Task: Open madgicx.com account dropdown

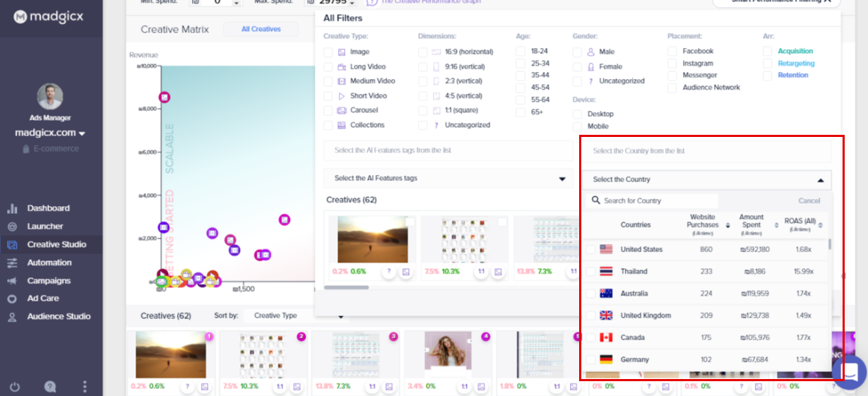Action: click(50, 133)
